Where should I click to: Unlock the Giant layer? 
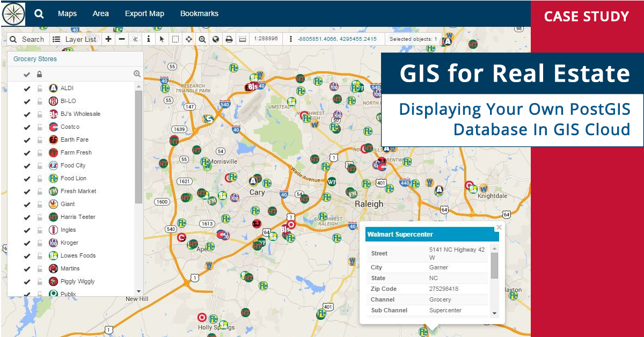pos(39,204)
